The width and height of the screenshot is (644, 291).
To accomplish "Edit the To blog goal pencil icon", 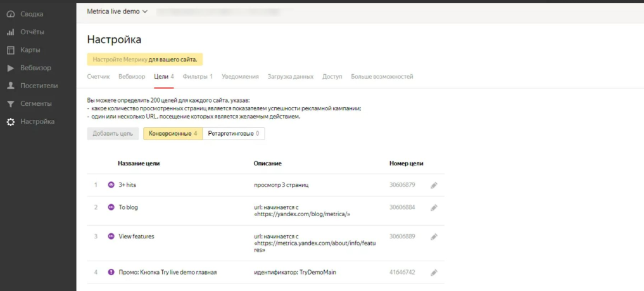I will pos(434,208).
